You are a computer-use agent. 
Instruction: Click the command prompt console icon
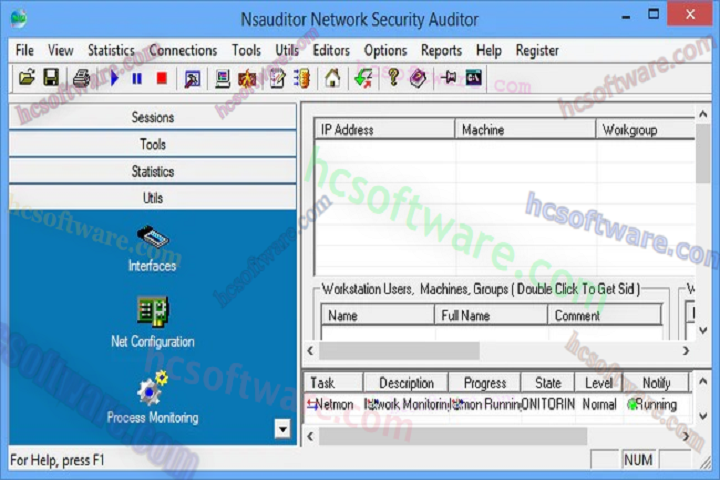coord(473,78)
